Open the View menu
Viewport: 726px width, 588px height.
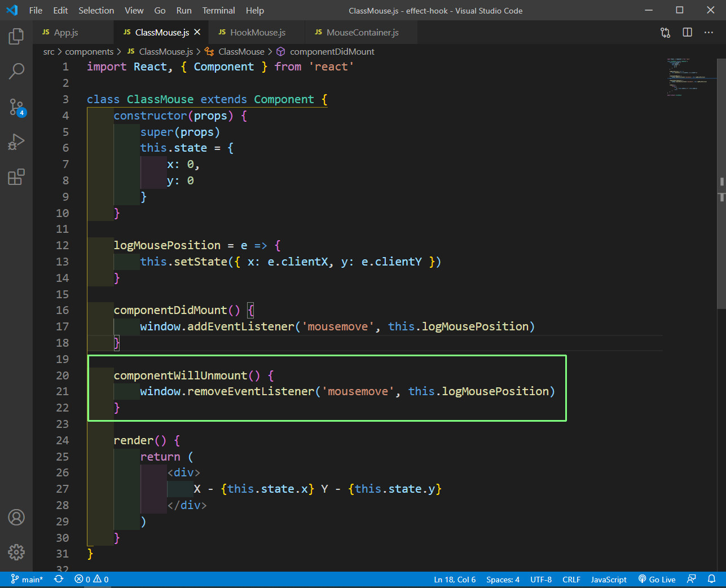coord(134,10)
